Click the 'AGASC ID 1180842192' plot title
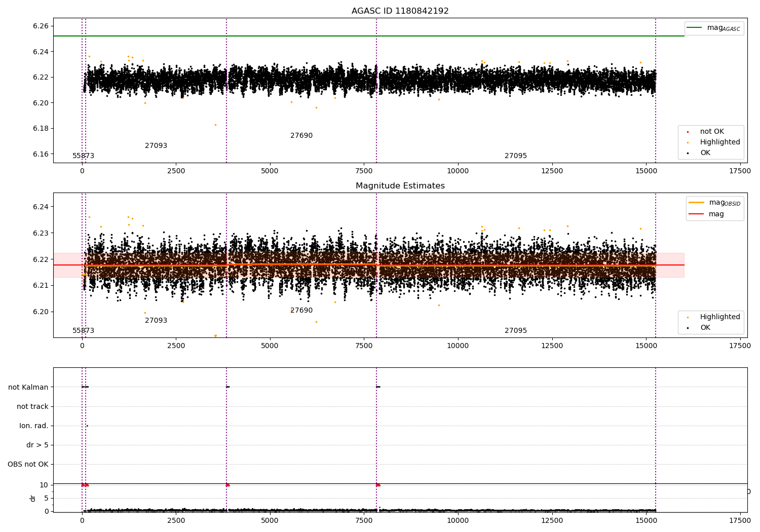 pos(400,11)
